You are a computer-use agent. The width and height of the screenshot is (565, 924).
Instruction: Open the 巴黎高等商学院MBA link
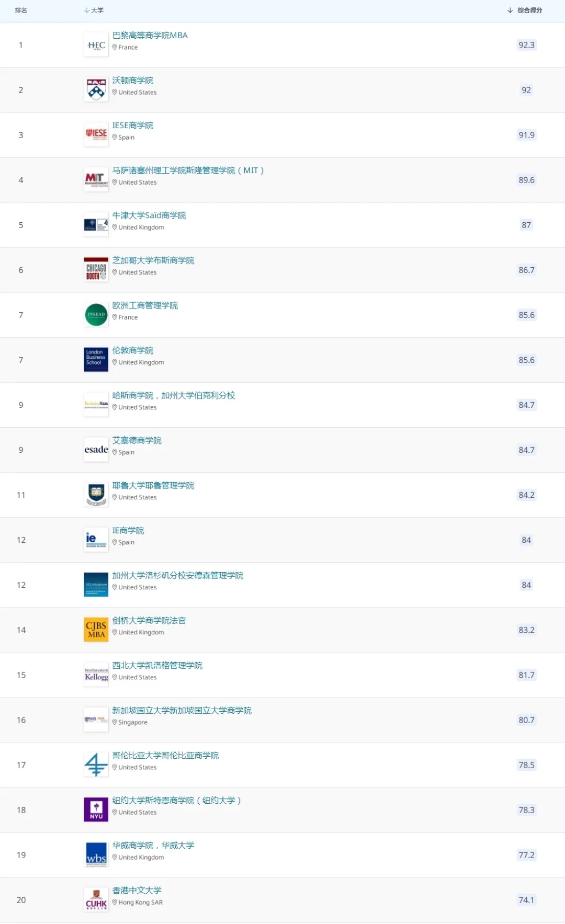[150, 36]
